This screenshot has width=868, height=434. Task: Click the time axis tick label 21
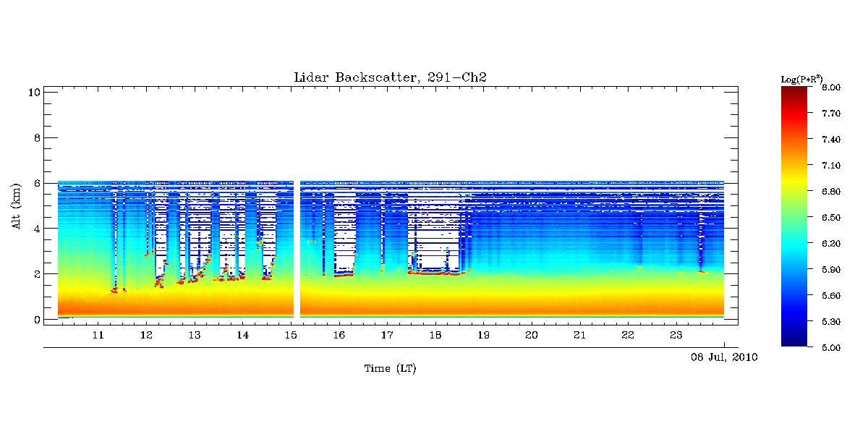579,336
